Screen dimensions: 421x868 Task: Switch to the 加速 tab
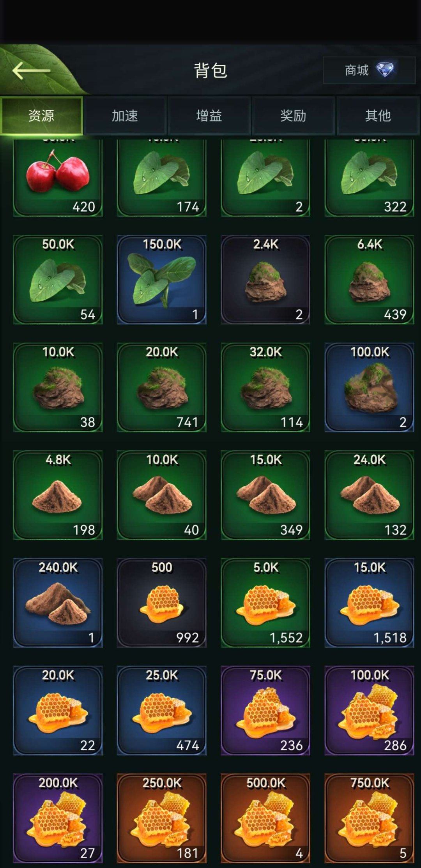coord(125,116)
